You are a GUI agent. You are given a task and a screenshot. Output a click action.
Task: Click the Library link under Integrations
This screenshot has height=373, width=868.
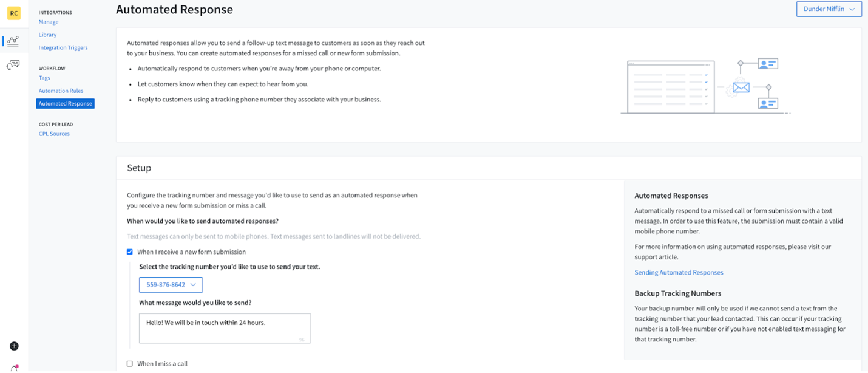47,35
